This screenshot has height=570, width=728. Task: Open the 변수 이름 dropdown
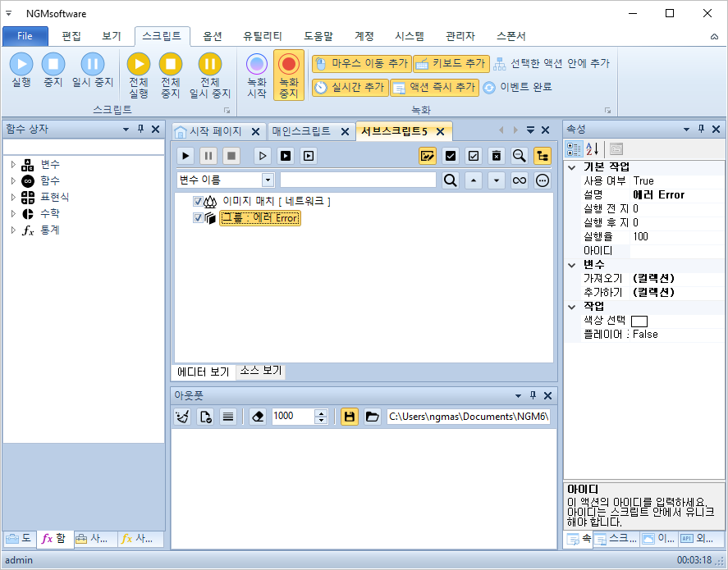click(268, 180)
